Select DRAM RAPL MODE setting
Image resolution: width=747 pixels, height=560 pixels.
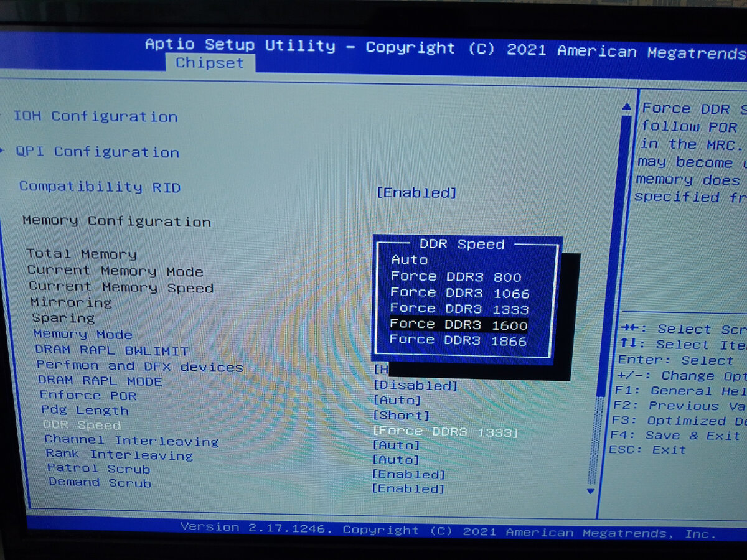[x=100, y=381]
